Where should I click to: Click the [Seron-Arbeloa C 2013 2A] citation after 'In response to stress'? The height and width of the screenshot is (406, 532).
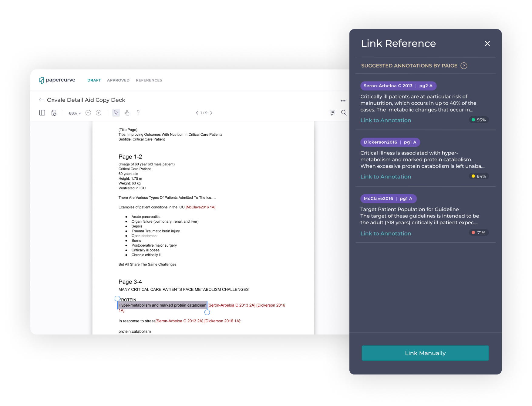click(180, 321)
